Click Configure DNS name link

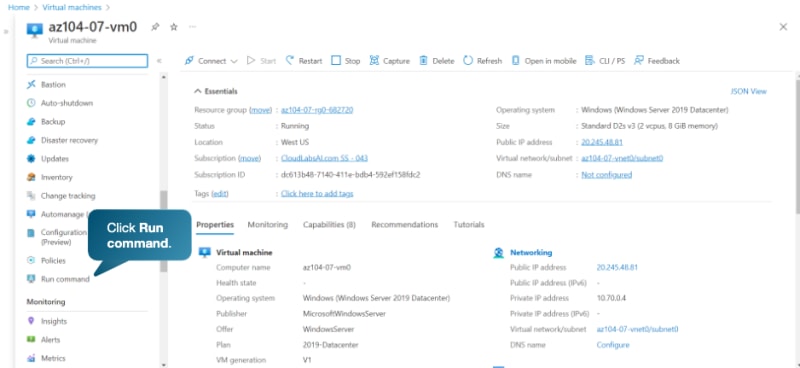tap(613, 345)
